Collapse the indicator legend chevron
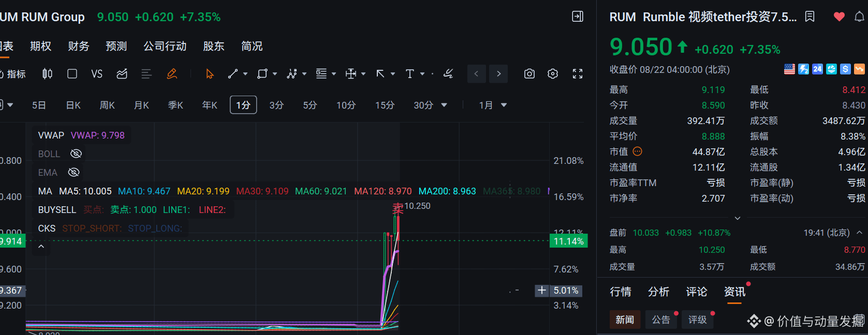The image size is (868, 335). coord(41,247)
